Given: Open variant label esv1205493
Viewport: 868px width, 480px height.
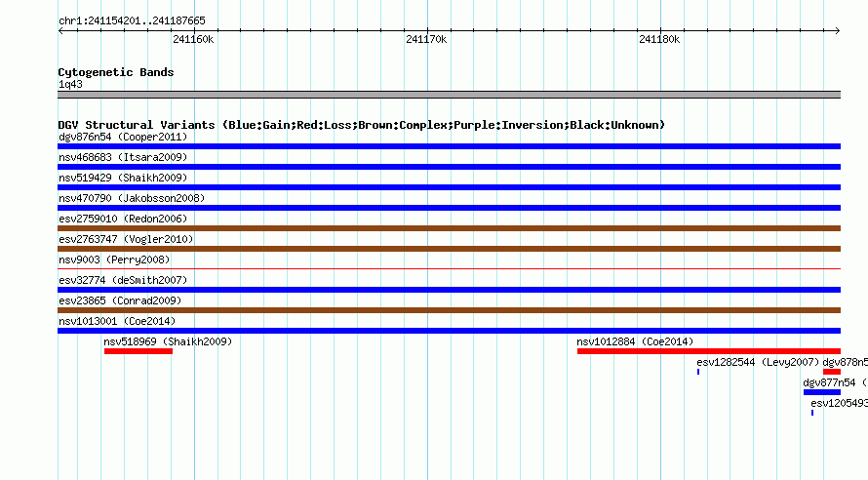Looking at the screenshot, I should pyautogui.click(x=839, y=403).
